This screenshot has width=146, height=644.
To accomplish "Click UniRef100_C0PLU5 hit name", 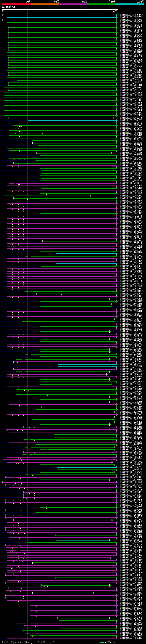I will click(131, 196).
